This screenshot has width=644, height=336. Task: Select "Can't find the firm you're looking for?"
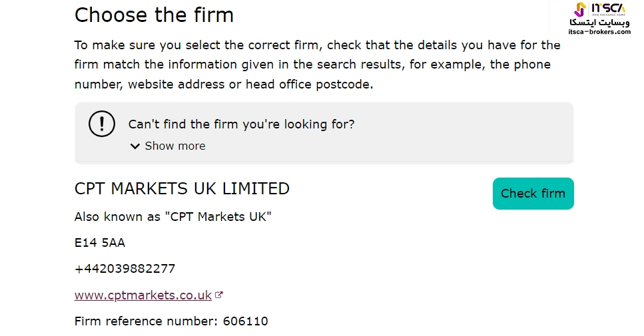(x=241, y=124)
